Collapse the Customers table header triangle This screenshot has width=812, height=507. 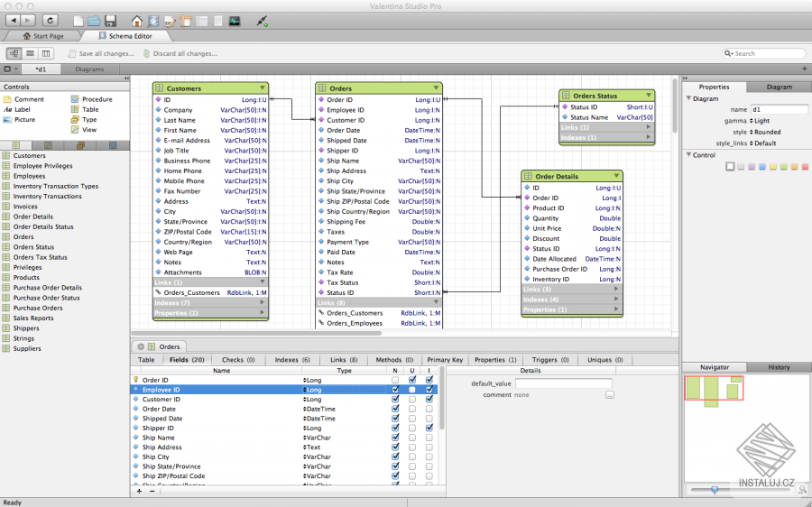263,88
